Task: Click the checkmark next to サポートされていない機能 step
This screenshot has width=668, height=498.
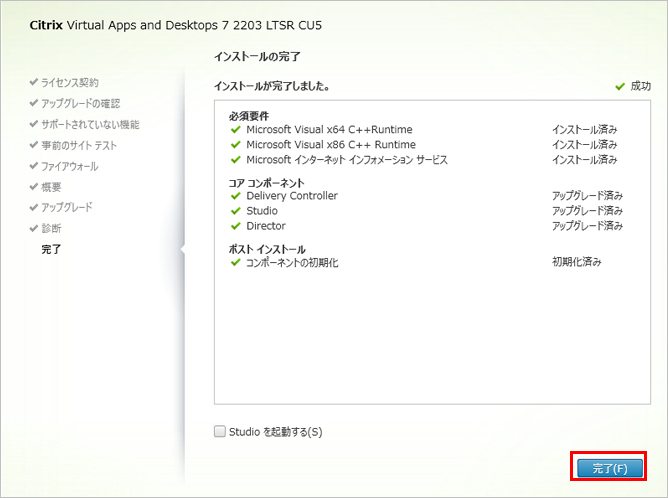Action: point(34,124)
